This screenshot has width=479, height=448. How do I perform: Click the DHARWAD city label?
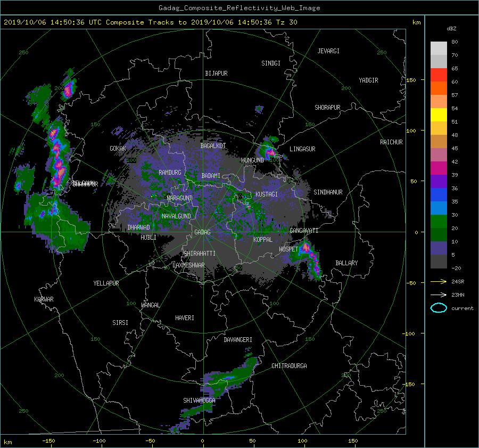coord(138,227)
